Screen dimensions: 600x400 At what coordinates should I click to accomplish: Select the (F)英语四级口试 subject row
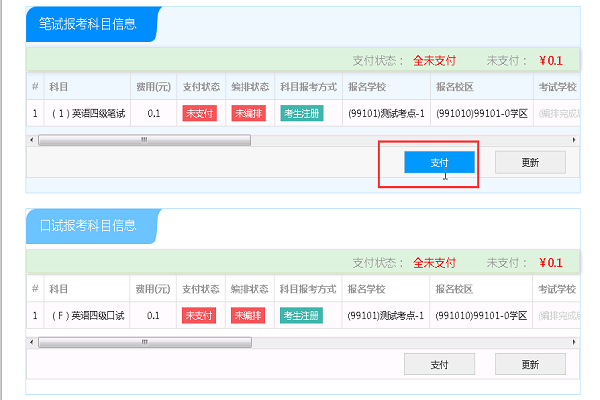(88, 316)
